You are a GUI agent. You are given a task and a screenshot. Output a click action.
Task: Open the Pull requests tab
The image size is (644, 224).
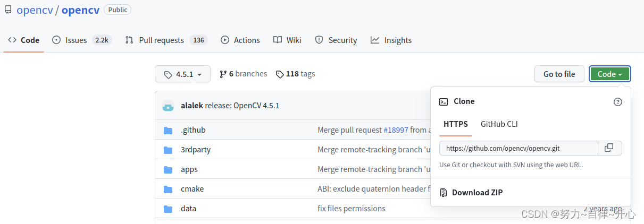[x=166, y=40]
